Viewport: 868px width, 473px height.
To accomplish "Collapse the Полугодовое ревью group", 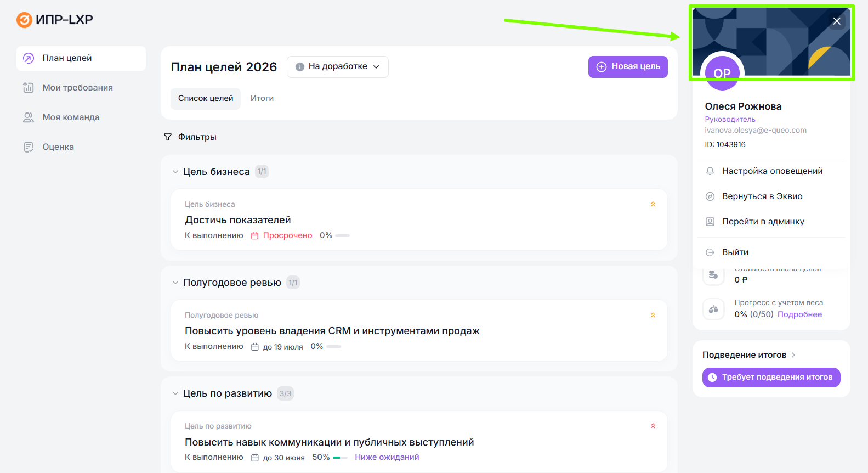I will 175,283.
